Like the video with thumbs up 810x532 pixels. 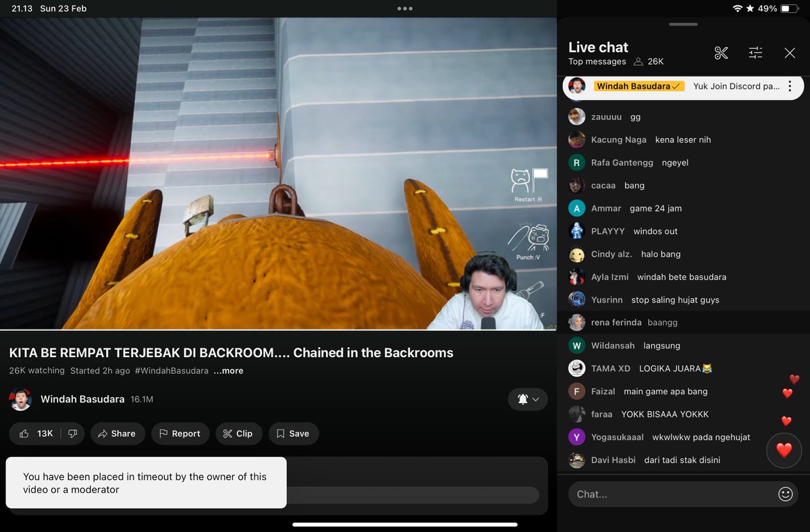click(36, 433)
